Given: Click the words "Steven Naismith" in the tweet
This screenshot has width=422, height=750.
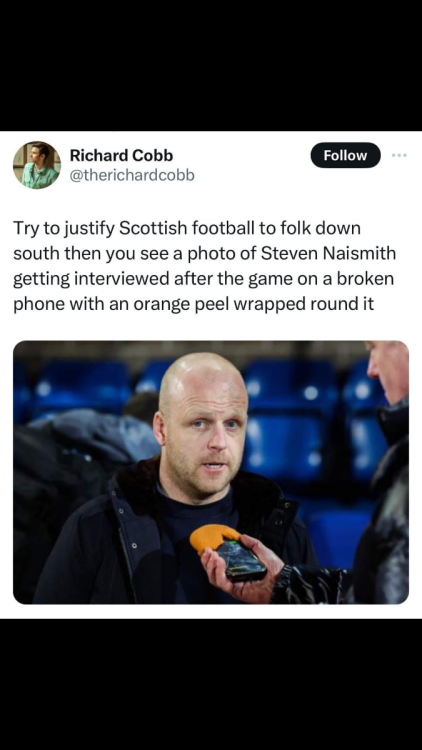Looking at the screenshot, I should pos(329,254).
